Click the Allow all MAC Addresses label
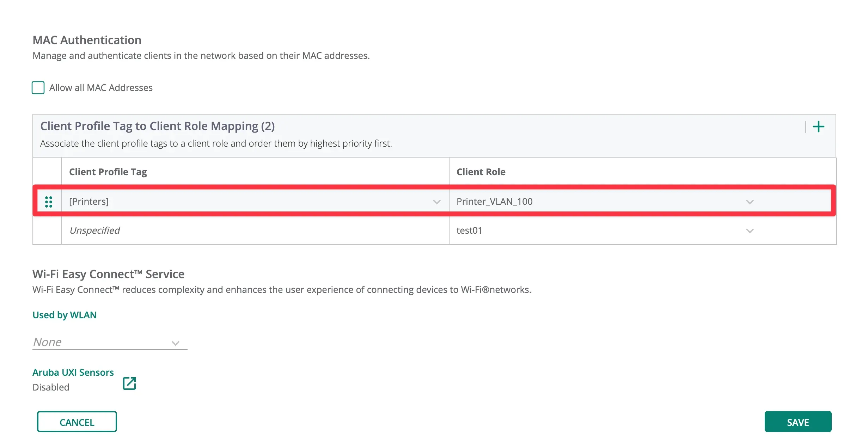Image resolution: width=868 pixels, height=436 pixels. point(101,88)
